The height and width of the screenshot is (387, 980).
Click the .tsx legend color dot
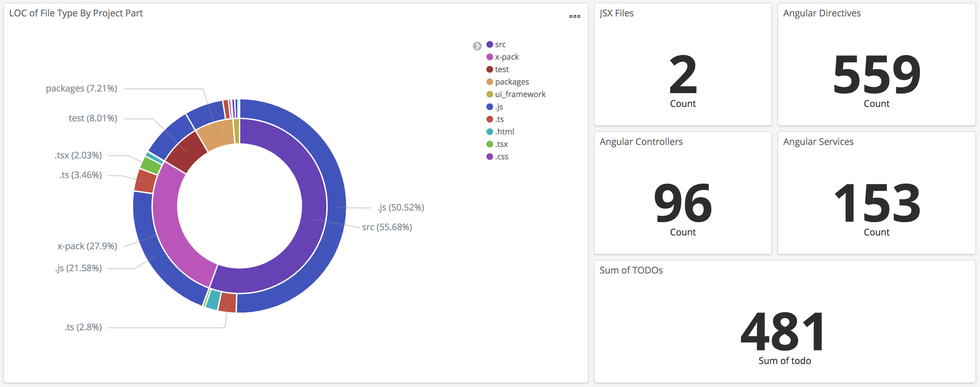(490, 144)
